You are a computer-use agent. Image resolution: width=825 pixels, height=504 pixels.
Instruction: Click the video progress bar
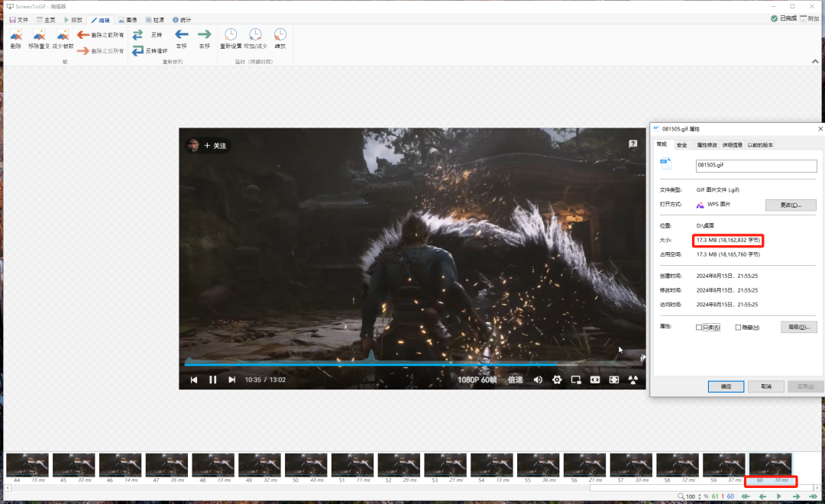413,363
